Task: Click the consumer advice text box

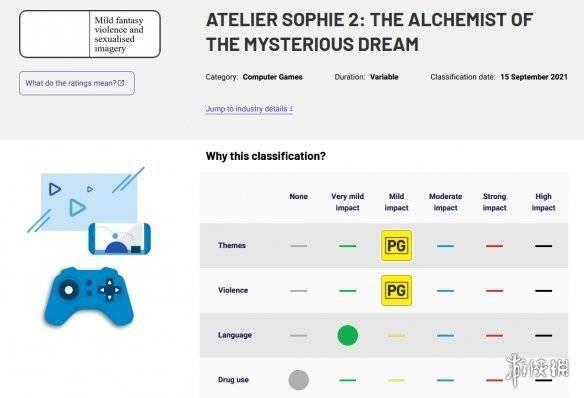Action: point(90,34)
